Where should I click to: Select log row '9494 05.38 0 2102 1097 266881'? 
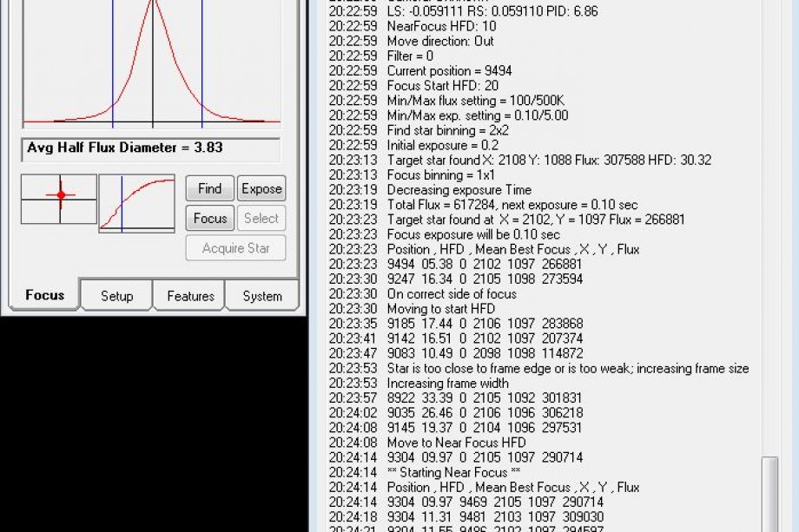455,264
